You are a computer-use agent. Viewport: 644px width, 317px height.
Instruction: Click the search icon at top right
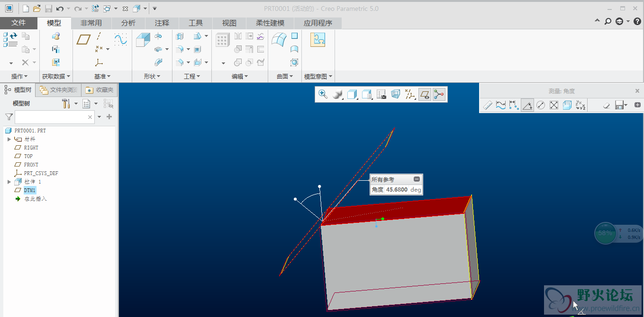[608, 21]
